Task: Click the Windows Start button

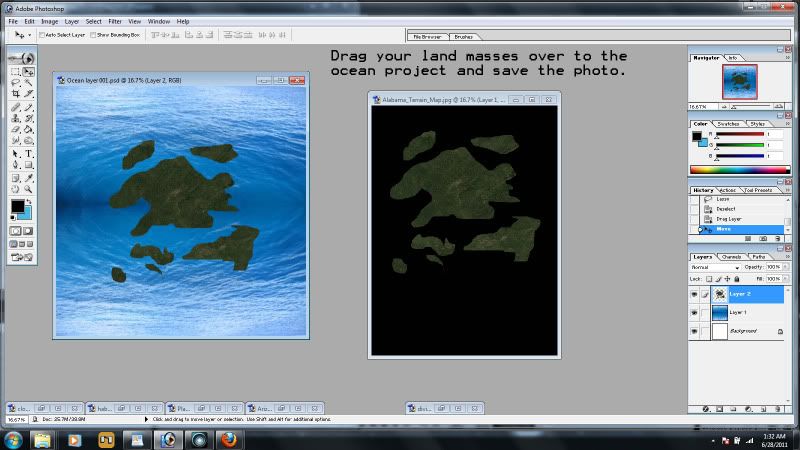Action: point(13,438)
